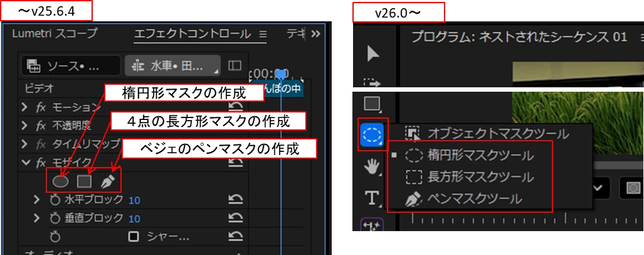Click the pen bezier mask icon under モザイク
This screenshot has height=255, width=644.
click(x=108, y=181)
